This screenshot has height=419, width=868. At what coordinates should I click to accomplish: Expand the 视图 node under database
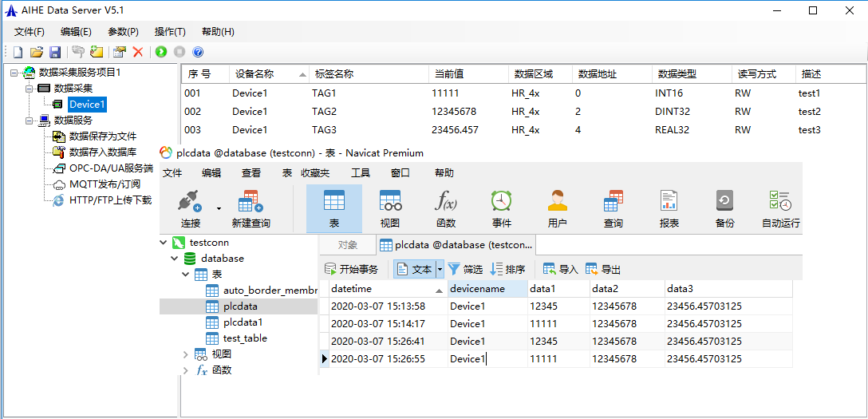point(186,354)
